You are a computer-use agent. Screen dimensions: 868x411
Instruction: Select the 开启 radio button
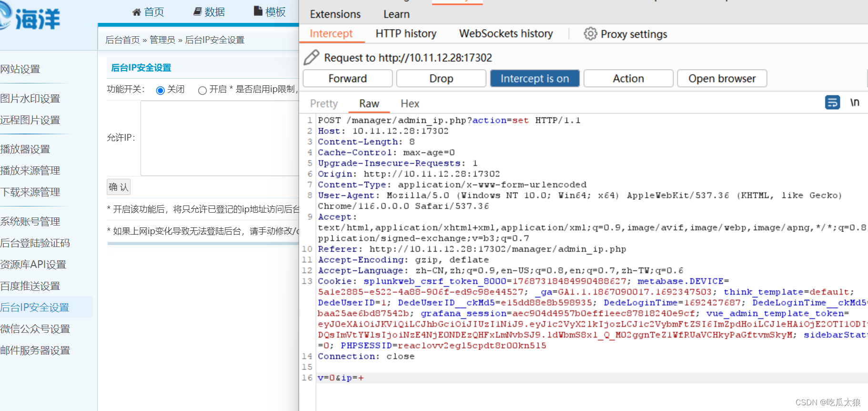click(202, 90)
